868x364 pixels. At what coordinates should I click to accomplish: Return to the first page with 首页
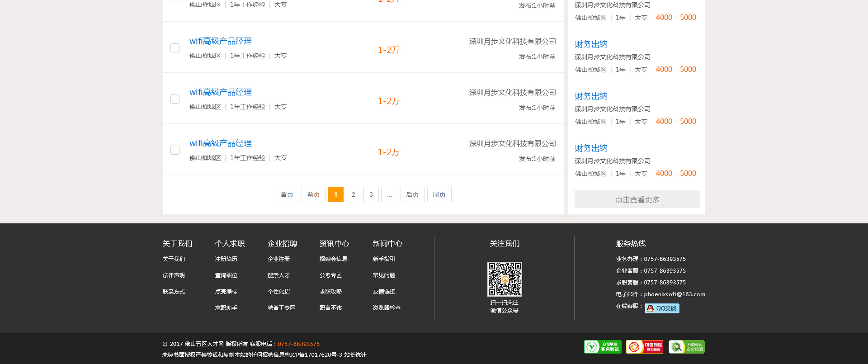287,194
